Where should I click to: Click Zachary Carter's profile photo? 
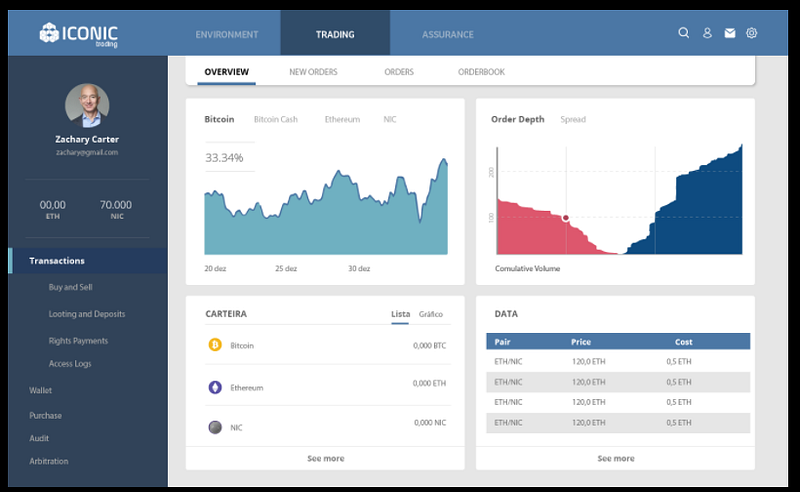pyautogui.click(x=87, y=106)
